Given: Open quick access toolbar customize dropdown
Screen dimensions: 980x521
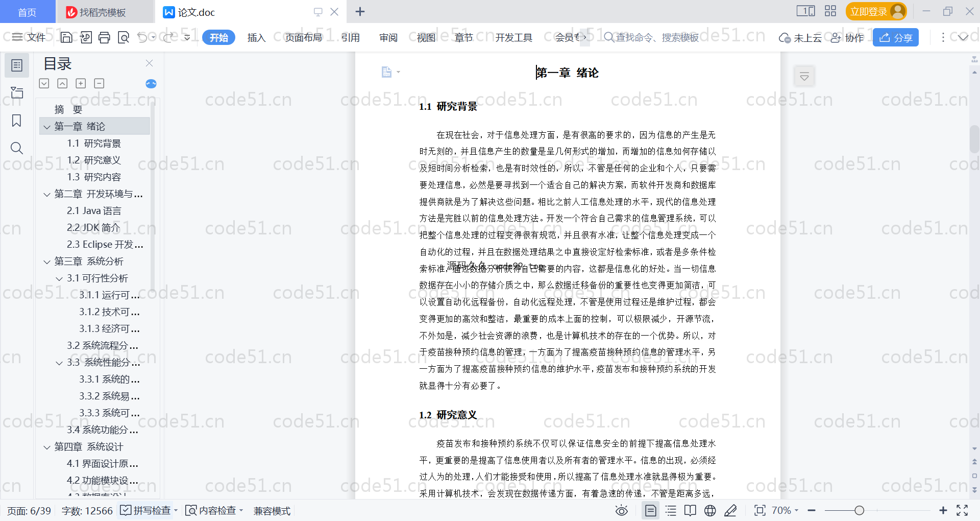Looking at the screenshot, I should pos(187,37).
